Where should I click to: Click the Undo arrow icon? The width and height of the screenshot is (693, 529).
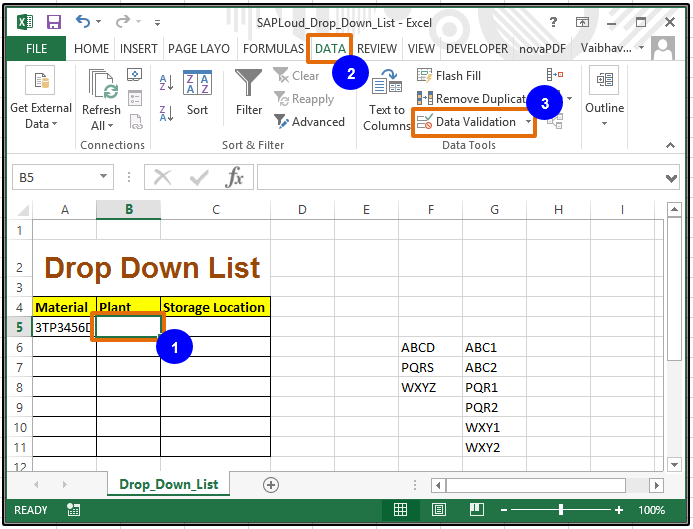click(82, 21)
